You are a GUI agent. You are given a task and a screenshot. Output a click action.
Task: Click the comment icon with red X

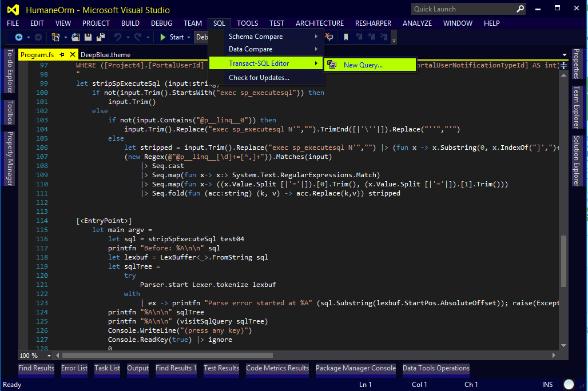pyautogui.click(x=329, y=37)
